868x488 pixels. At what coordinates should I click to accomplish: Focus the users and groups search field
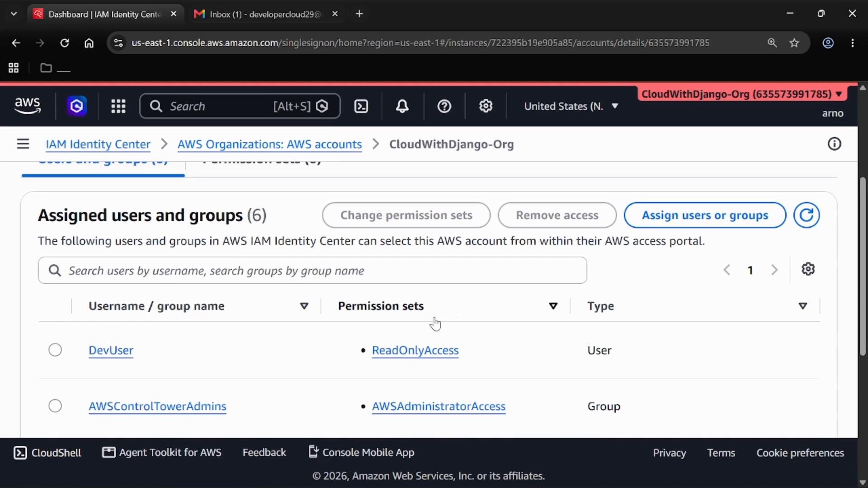(x=312, y=271)
